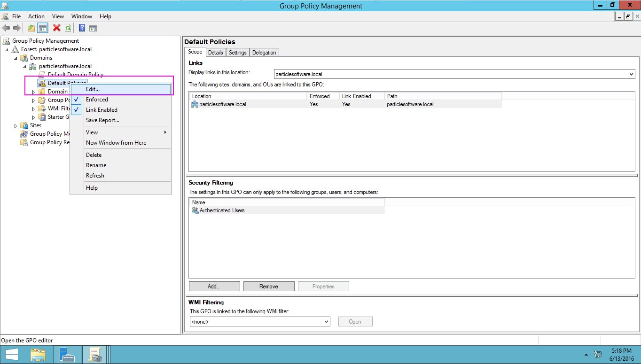Image resolution: width=641 pixels, height=364 pixels.
Task: Choose Help in the context menu
Action: 120,188
